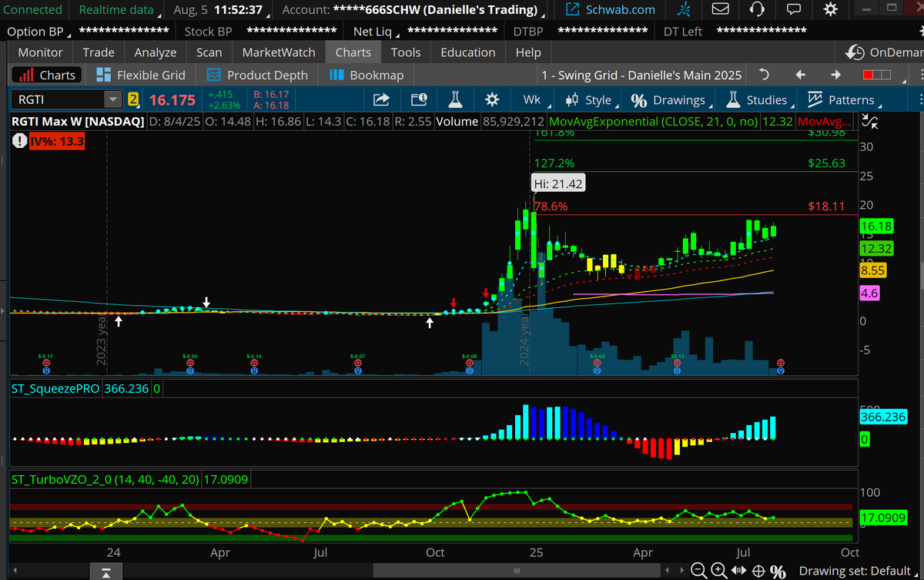Screen dimensions: 924x580
Task: Open the Drawing set: Default dropdown
Action: tap(859, 571)
